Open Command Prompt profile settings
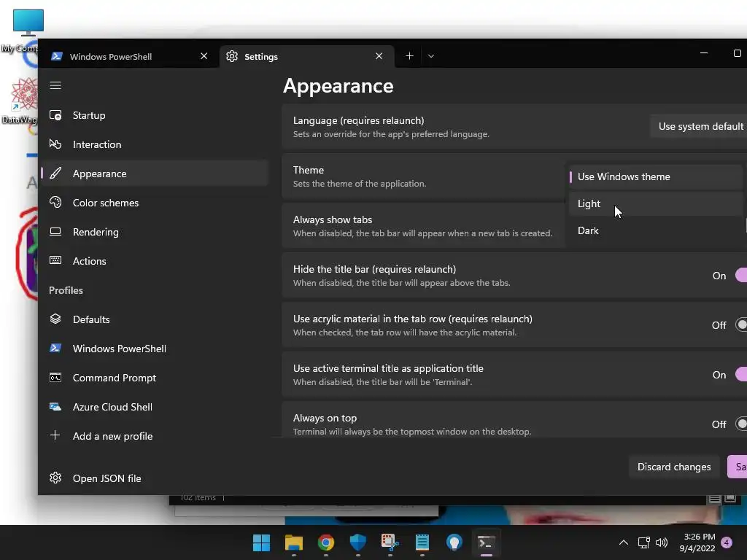This screenshot has height=560, width=747. point(155,378)
